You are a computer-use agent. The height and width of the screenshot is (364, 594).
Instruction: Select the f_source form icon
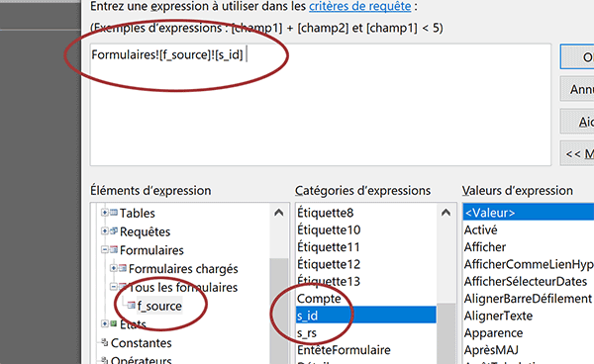pyautogui.click(x=131, y=305)
